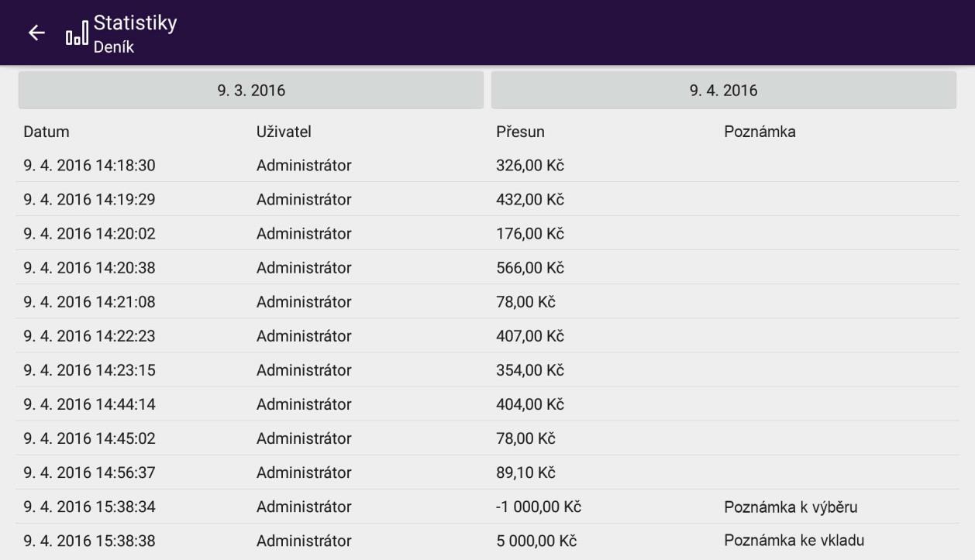Click the Přesun column header
The image size is (975, 560).
click(520, 132)
